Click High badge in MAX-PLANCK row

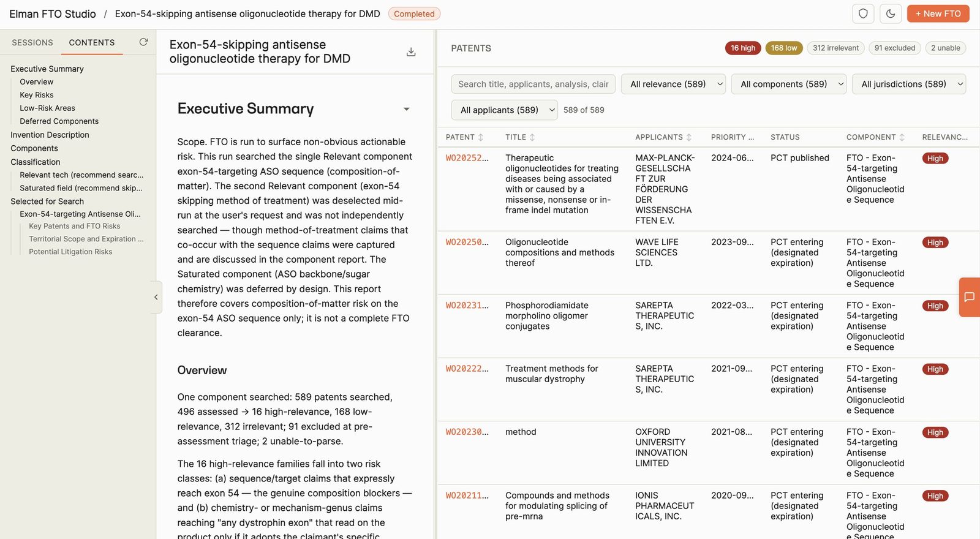point(935,159)
